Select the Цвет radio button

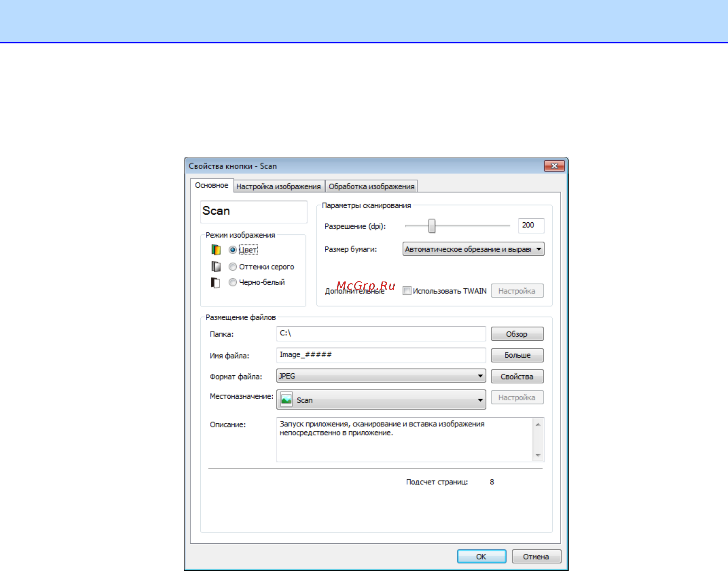pyautogui.click(x=233, y=250)
